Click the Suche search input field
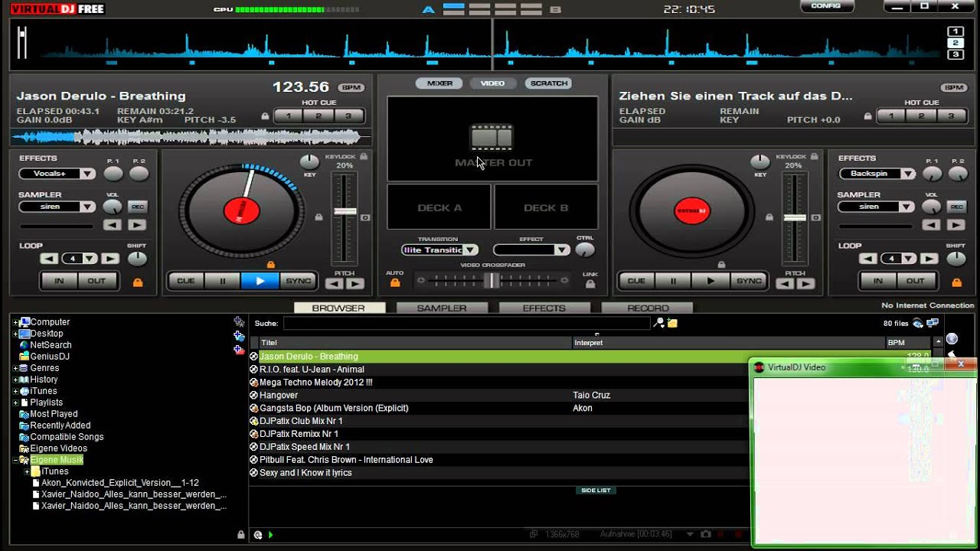This screenshot has width=980, height=551. pyautogui.click(x=466, y=323)
